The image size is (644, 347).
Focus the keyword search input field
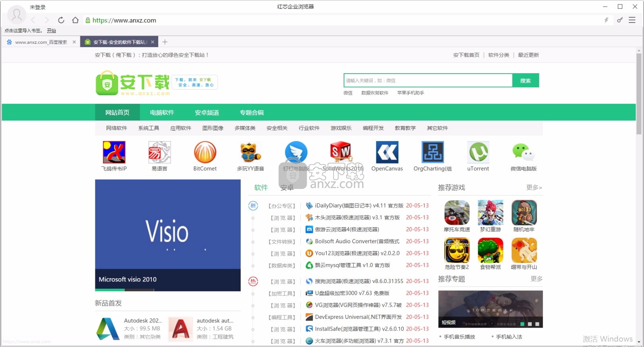(x=428, y=80)
